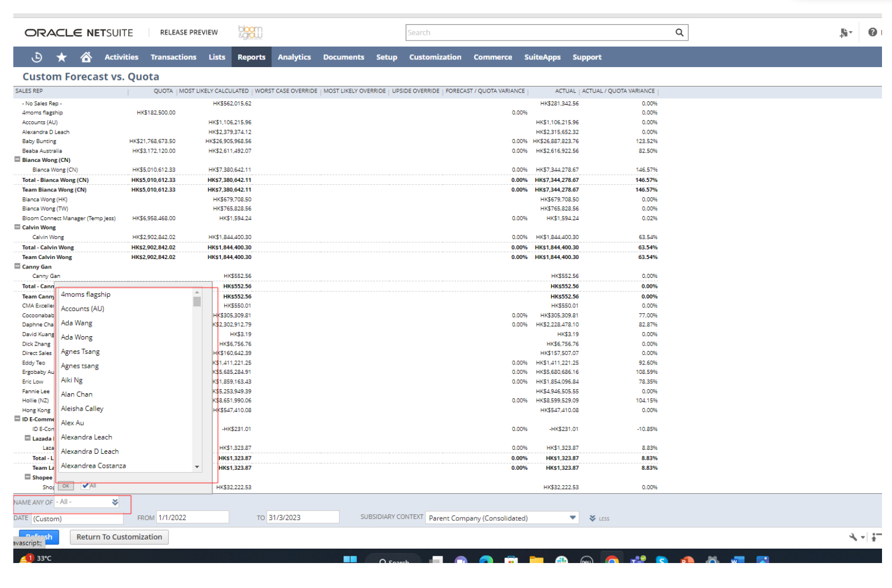
Task: Focus the global Search field
Action: [539, 33]
